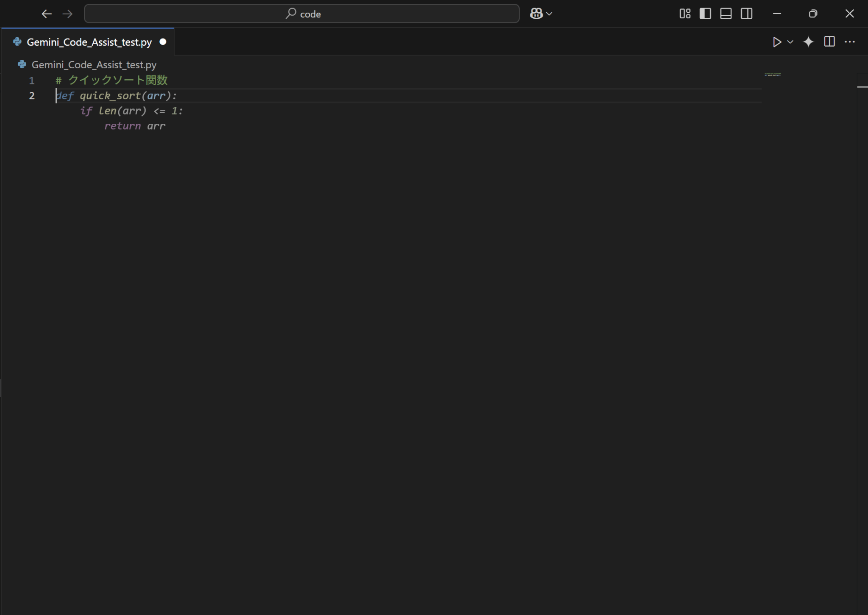Click the suggested def quick_sort(arr): line
Screen dimensions: 868x615
coord(117,96)
